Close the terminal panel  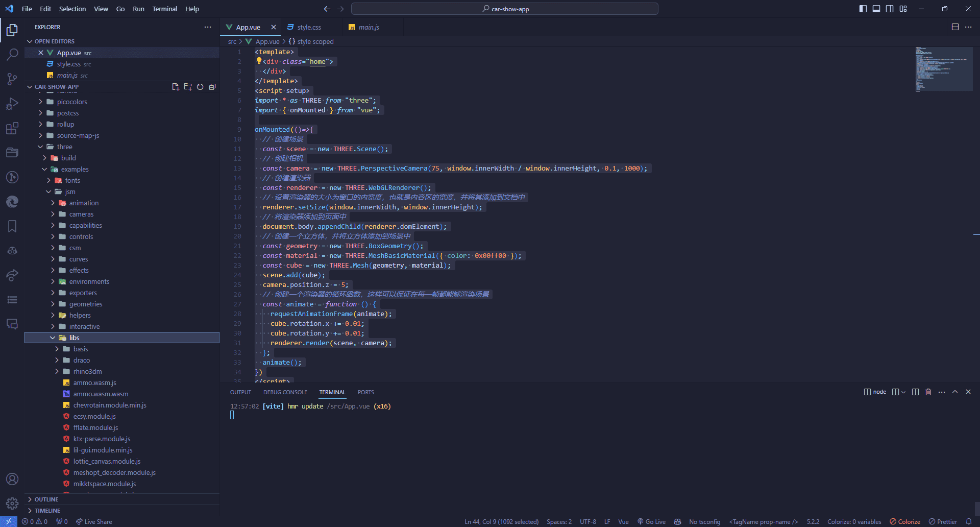tap(968, 392)
